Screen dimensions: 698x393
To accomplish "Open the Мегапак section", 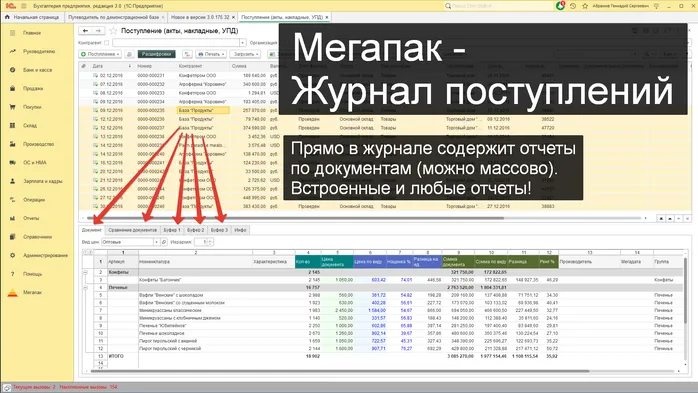I will [32, 292].
